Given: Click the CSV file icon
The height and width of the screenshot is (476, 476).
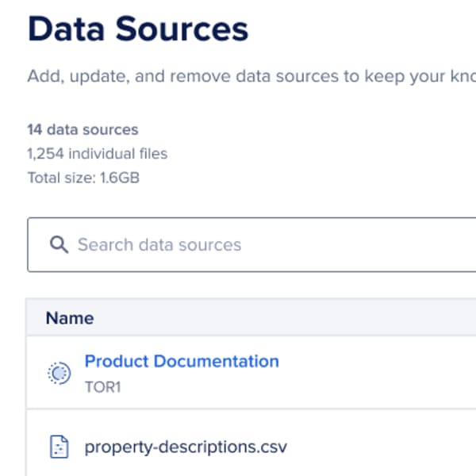Looking at the screenshot, I should pos(59,447).
